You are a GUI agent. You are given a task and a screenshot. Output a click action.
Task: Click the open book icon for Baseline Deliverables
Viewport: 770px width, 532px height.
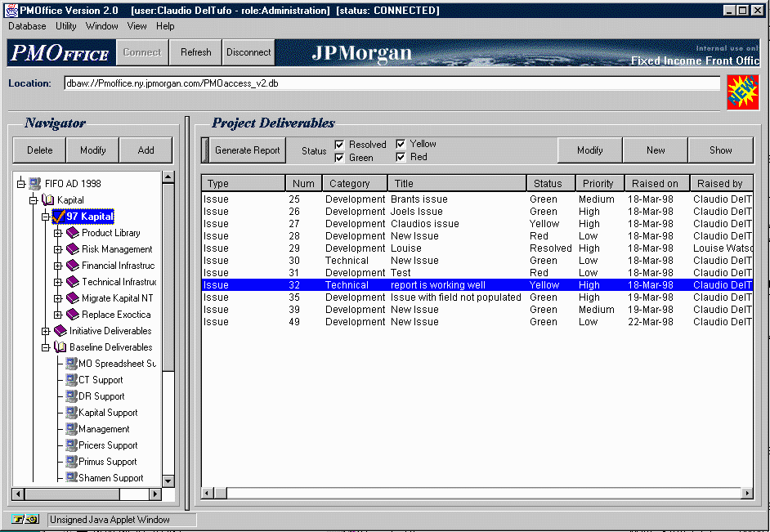[60, 347]
